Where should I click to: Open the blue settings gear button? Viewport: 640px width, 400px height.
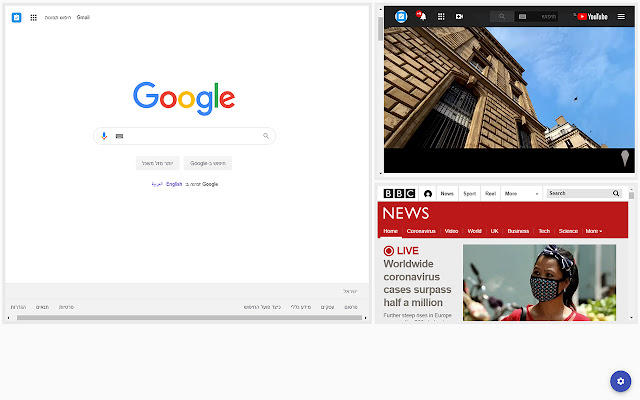click(620, 381)
